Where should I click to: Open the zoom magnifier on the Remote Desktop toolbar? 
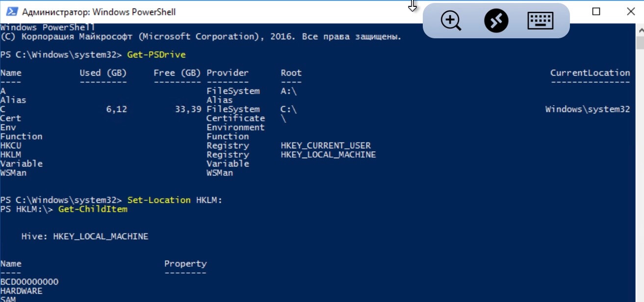[x=450, y=21]
